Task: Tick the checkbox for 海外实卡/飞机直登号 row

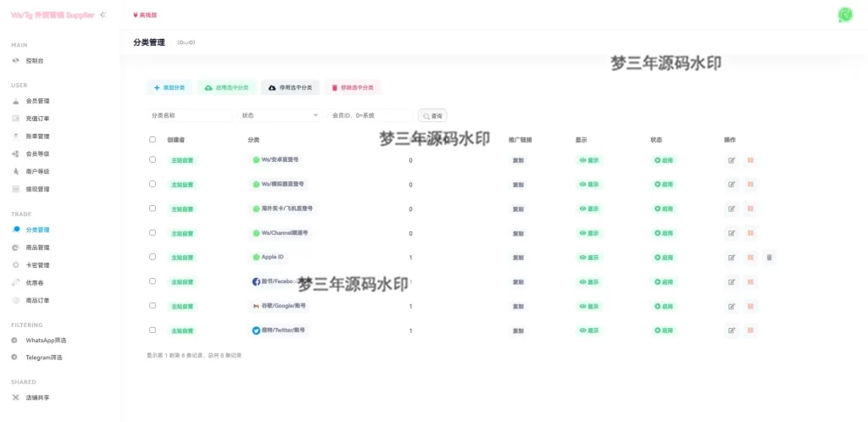Action: pyautogui.click(x=153, y=208)
